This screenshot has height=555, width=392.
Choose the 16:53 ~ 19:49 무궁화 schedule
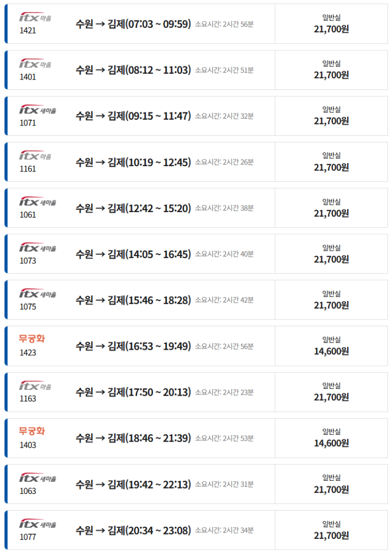(x=133, y=346)
